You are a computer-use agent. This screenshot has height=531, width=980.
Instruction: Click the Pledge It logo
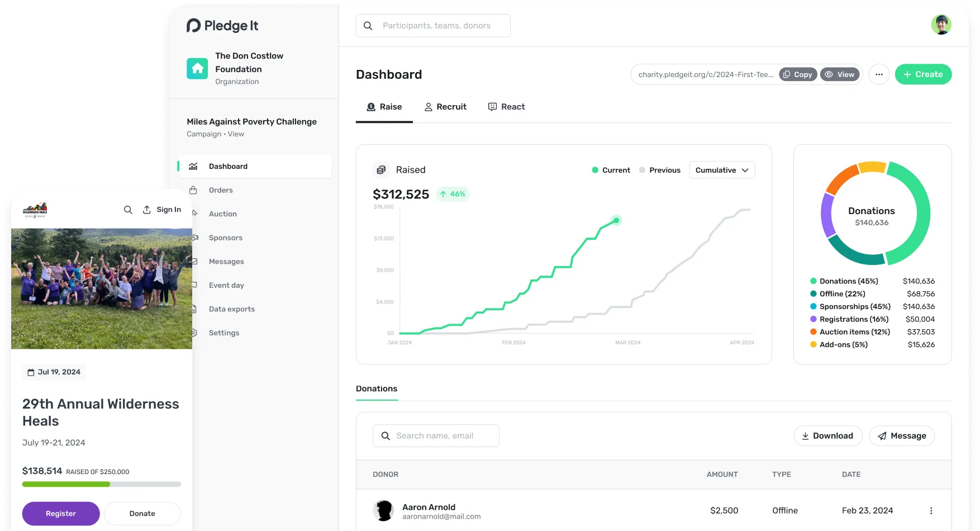(x=222, y=25)
